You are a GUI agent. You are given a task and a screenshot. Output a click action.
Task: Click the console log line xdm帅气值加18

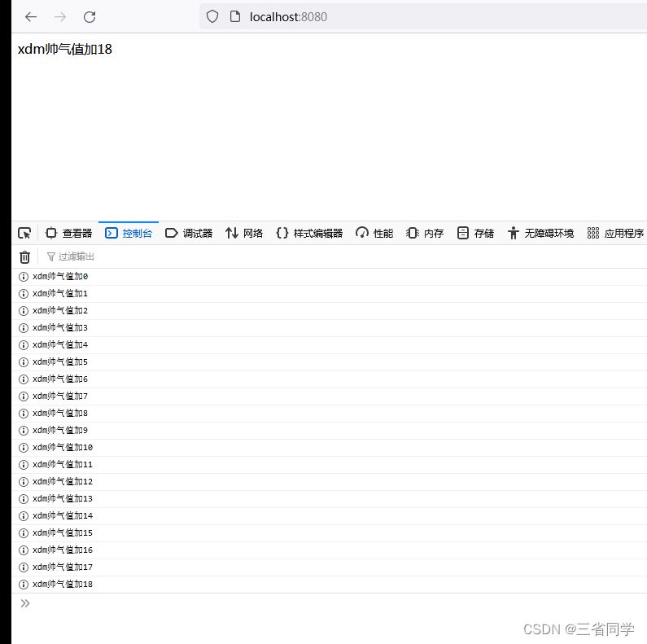pyautogui.click(x=63, y=585)
